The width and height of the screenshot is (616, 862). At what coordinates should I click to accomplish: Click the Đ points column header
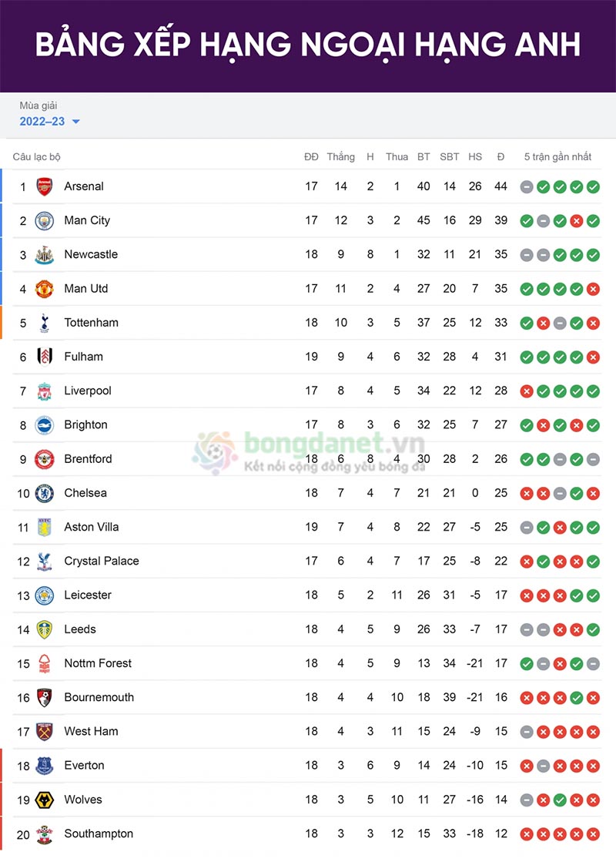[500, 156]
